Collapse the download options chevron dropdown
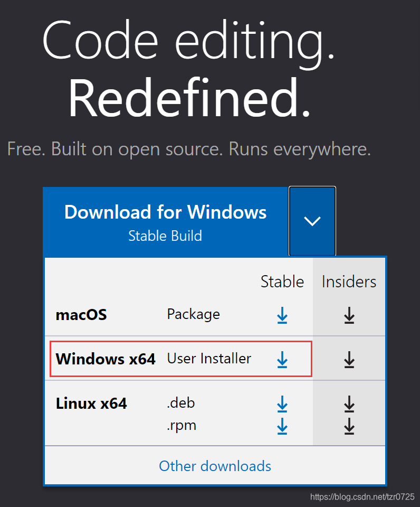Viewport: 420px width, 507px height. coord(312,221)
